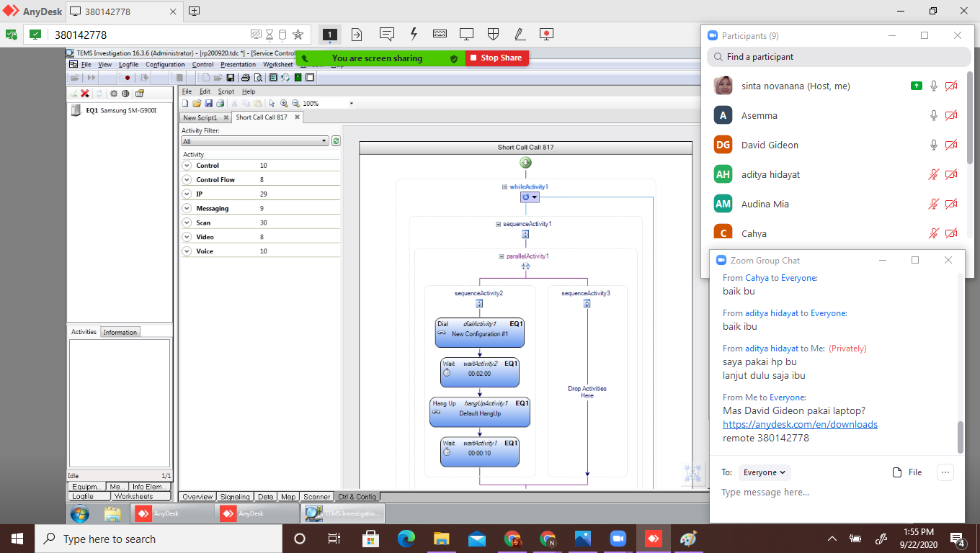The image size is (980, 553).
Task: Click the AnyDesk keyboard settings icon
Action: coord(440,35)
